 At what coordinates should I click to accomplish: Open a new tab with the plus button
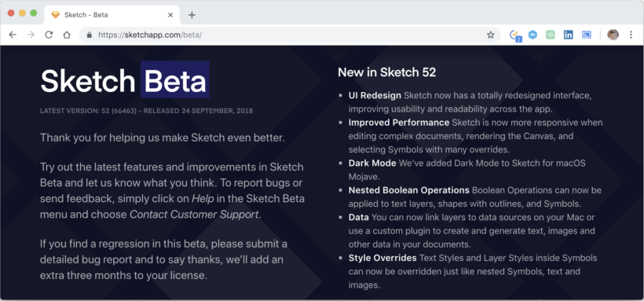[x=192, y=15]
